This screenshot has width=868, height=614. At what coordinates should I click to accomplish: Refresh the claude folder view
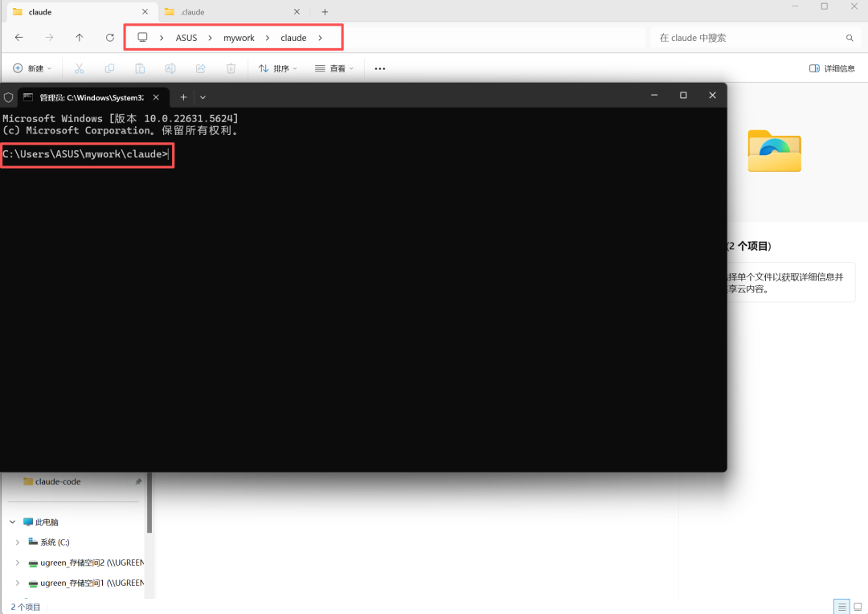109,38
